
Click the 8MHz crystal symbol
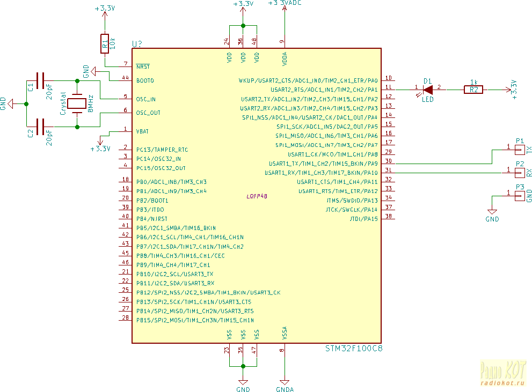click(78, 103)
